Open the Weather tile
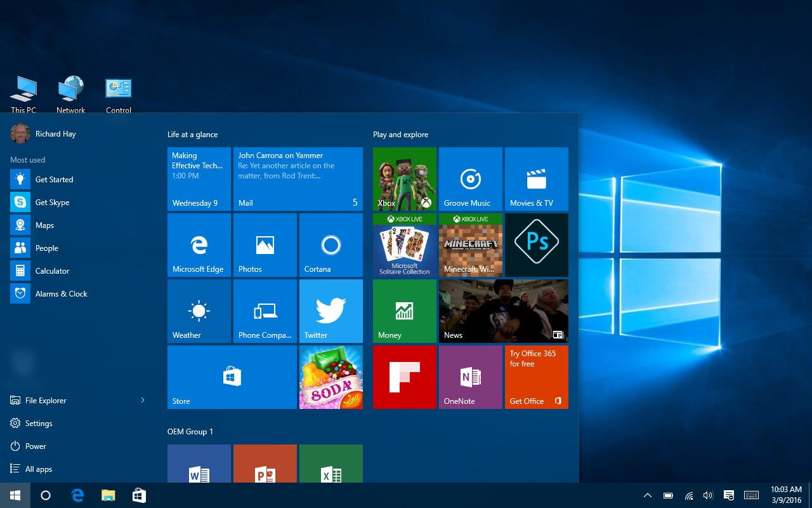Viewport: 812px width, 508px height. (199, 311)
